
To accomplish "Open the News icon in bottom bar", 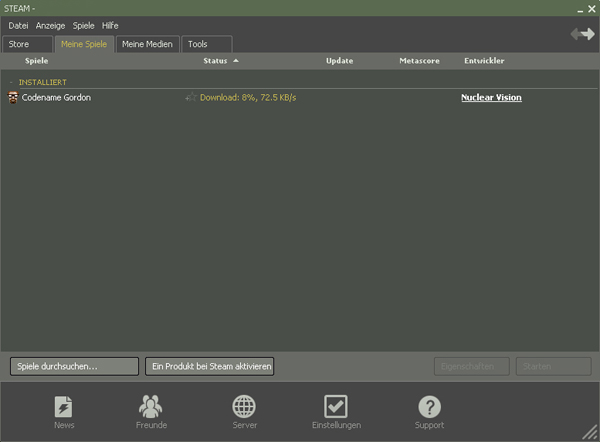I will 64,406.
